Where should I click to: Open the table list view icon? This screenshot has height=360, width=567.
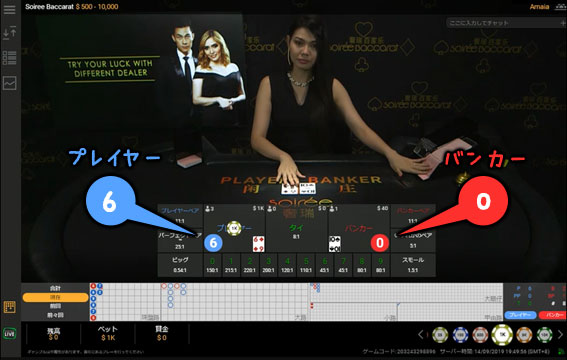click(x=9, y=58)
